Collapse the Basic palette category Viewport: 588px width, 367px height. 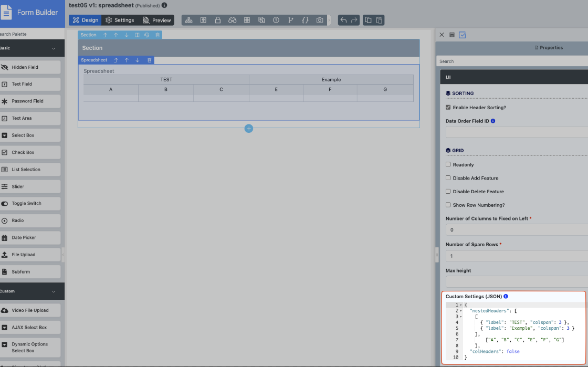(54, 48)
